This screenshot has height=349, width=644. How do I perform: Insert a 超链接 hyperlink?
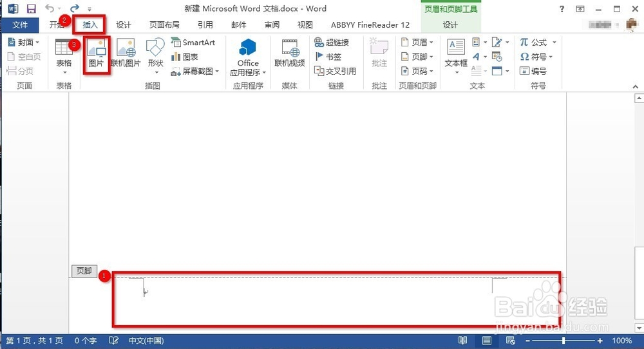332,42
